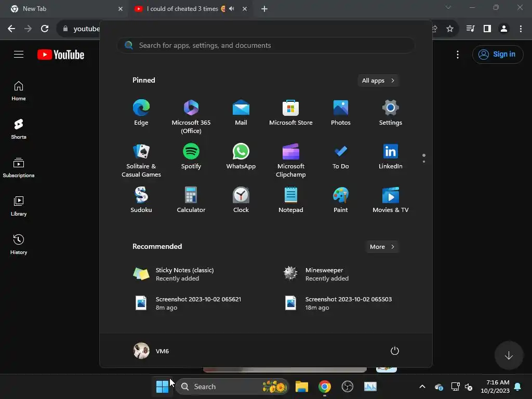Toggle the Chrome side panel
The image size is (532, 399).
coord(487,29)
